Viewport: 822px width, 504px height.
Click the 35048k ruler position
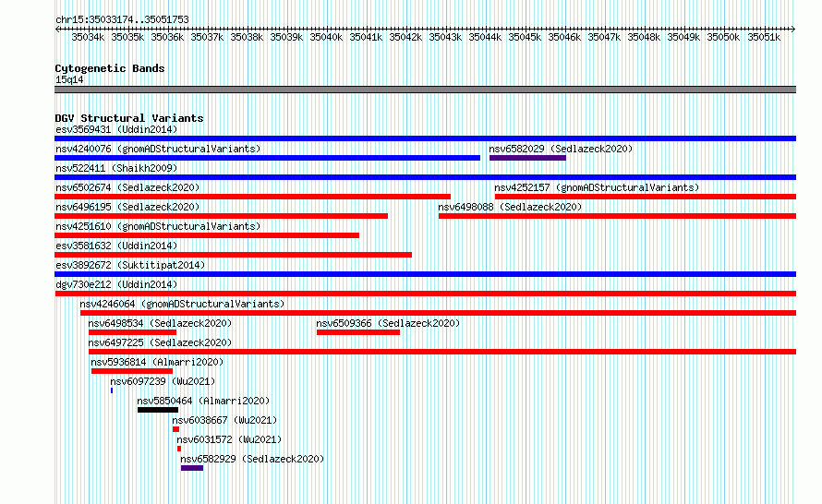tap(643, 37)
